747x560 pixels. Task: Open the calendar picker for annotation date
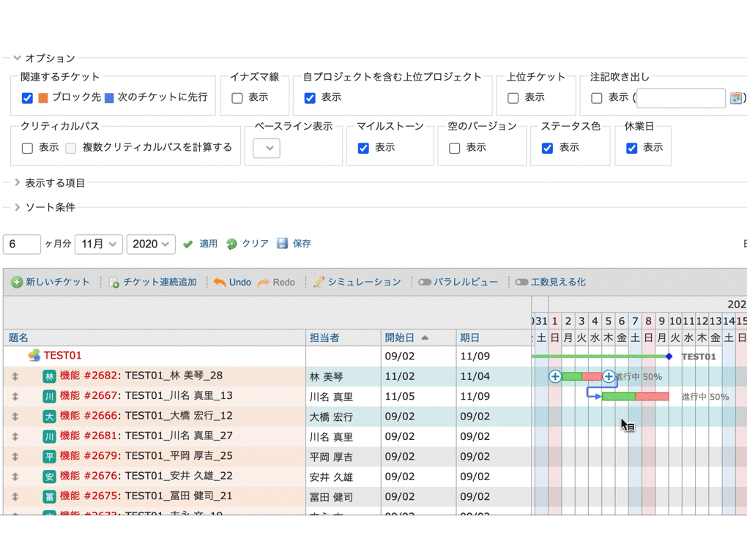coord(735,97)
